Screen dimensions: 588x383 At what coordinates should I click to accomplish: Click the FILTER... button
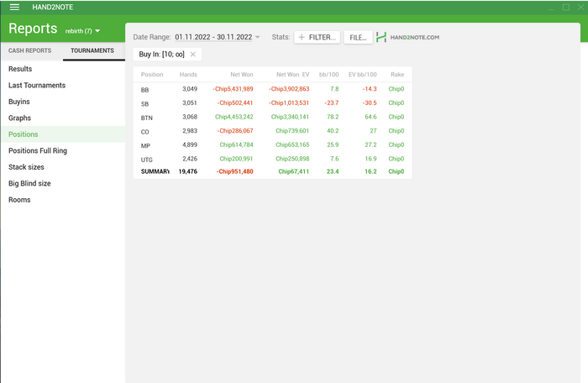(318, 37)
